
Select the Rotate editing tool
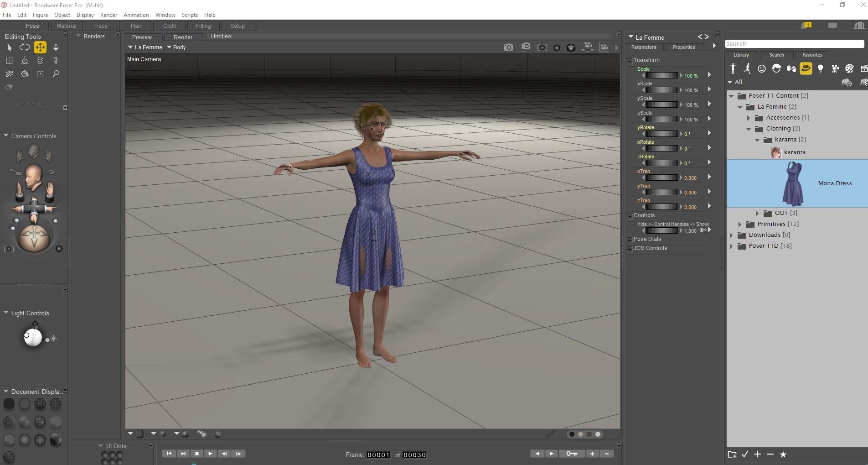point(25,47)
